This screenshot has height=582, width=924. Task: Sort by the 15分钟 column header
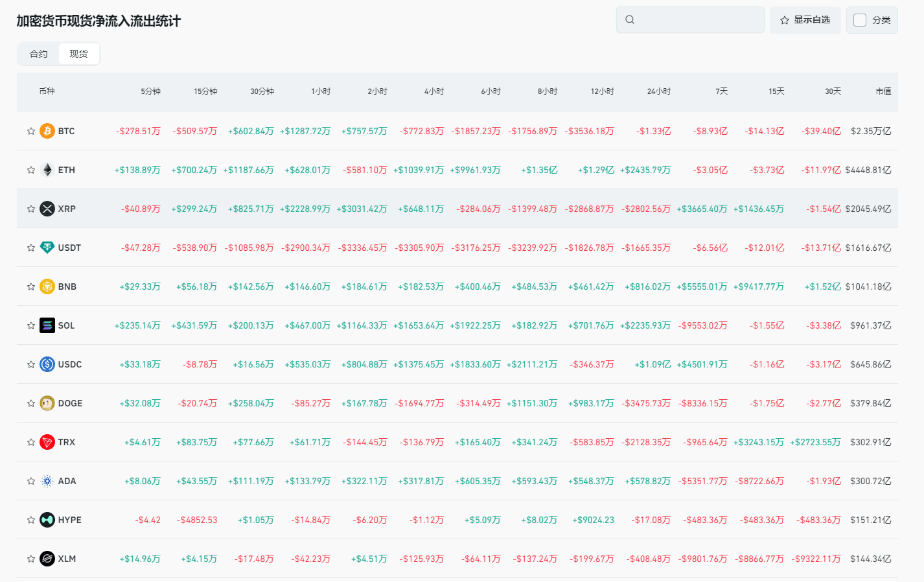205,91
